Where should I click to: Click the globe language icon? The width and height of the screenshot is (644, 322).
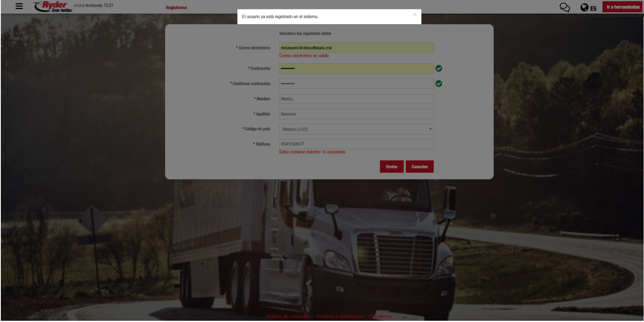pyautogui.click(x=584, y=7)
